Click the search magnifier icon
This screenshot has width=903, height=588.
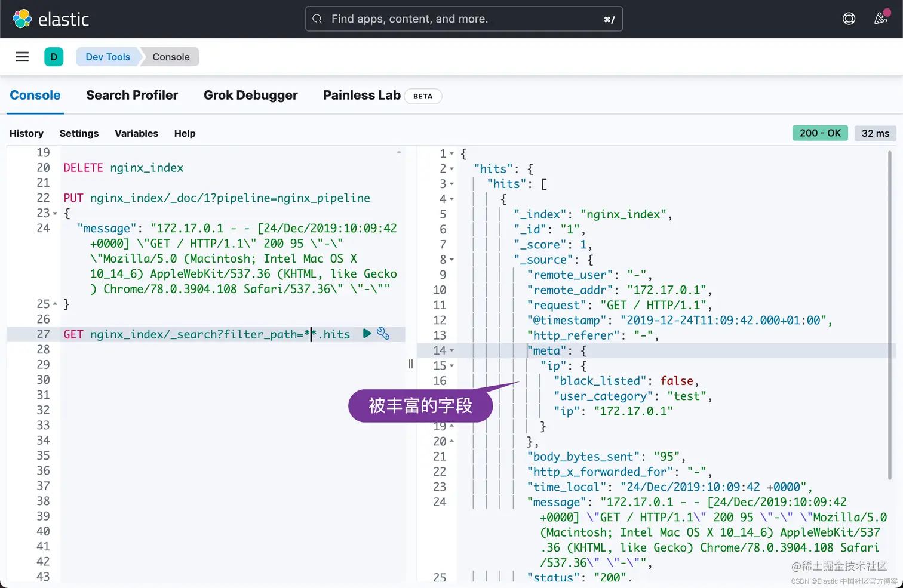[x=318, y=19]
